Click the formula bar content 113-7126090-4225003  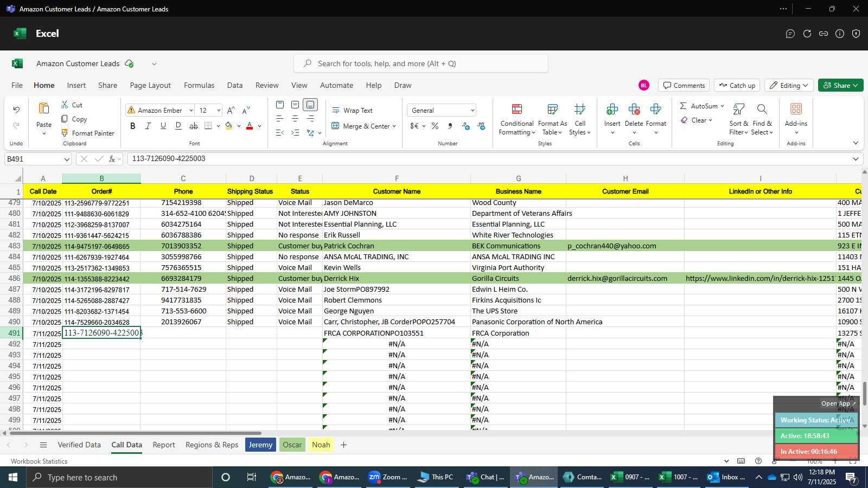[169, 159]
